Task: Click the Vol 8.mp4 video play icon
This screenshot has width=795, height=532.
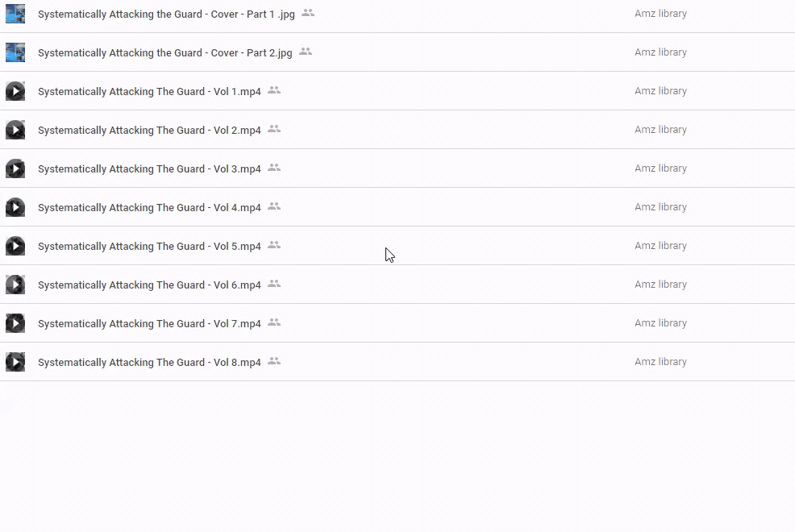Action: pos(15,362)
